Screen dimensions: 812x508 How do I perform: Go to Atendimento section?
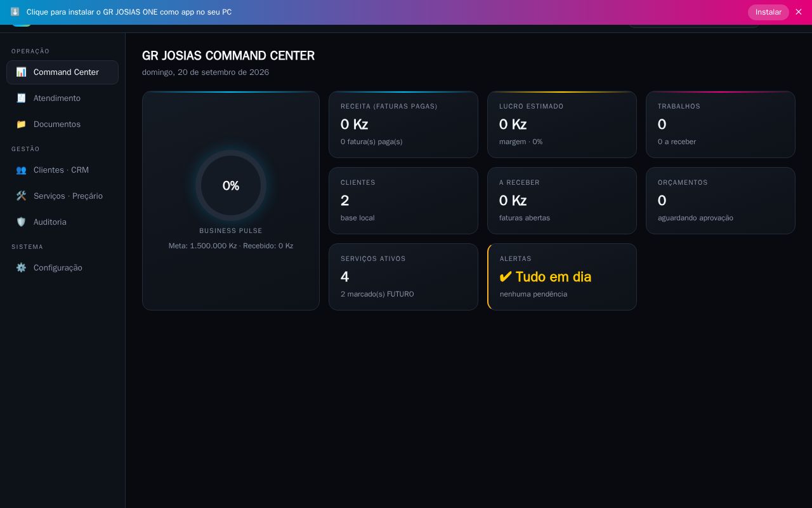pos(62,98)
